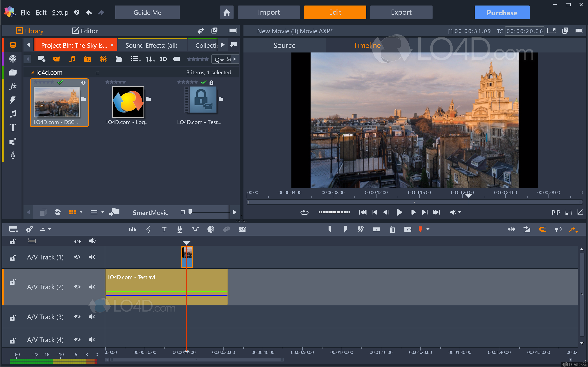Open the Edit menu in menu bar

tap(41, 12)
